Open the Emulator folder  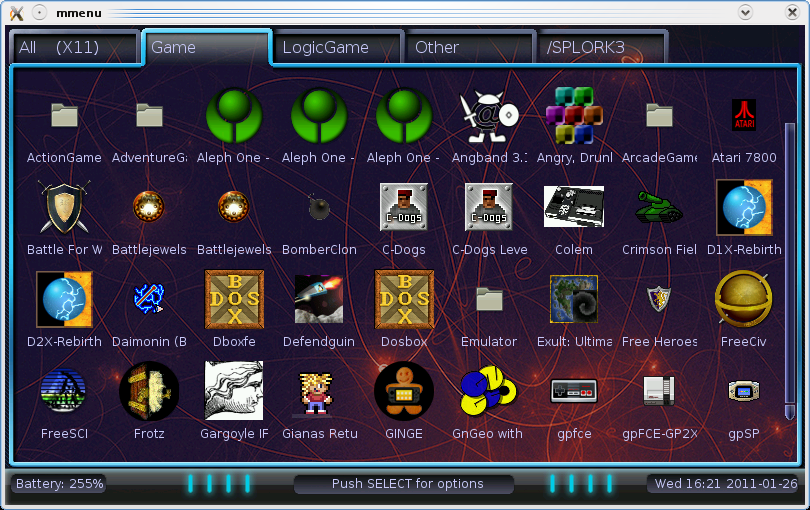(x=489, y=300)
